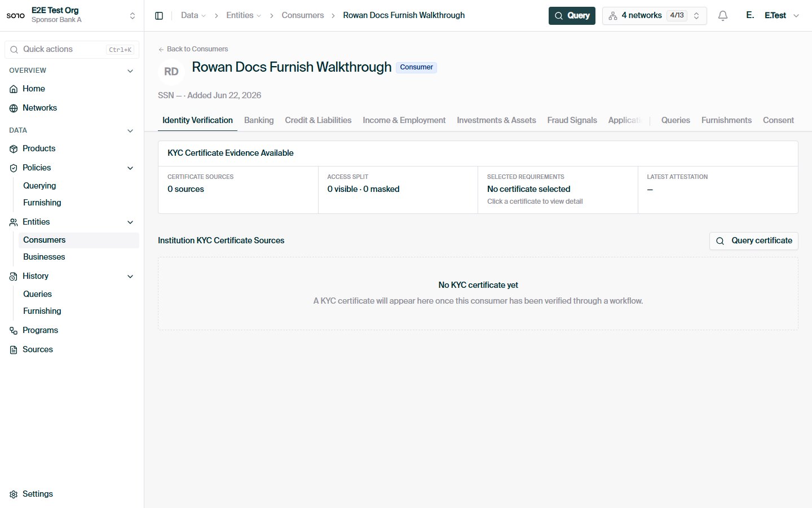This screenshot has width=812, height=508.
Task: Select Consumers under Entities
Action: [x=79, y=240]
